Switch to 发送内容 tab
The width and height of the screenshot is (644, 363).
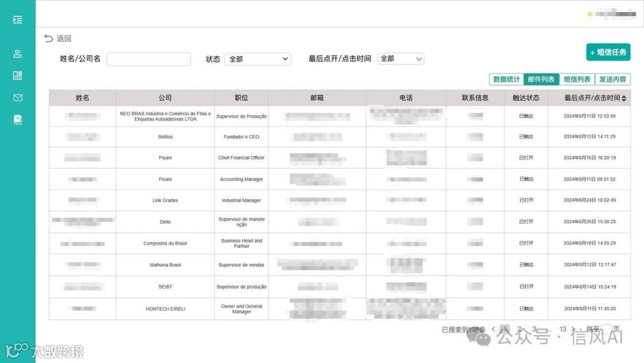[x=612, y=79]
